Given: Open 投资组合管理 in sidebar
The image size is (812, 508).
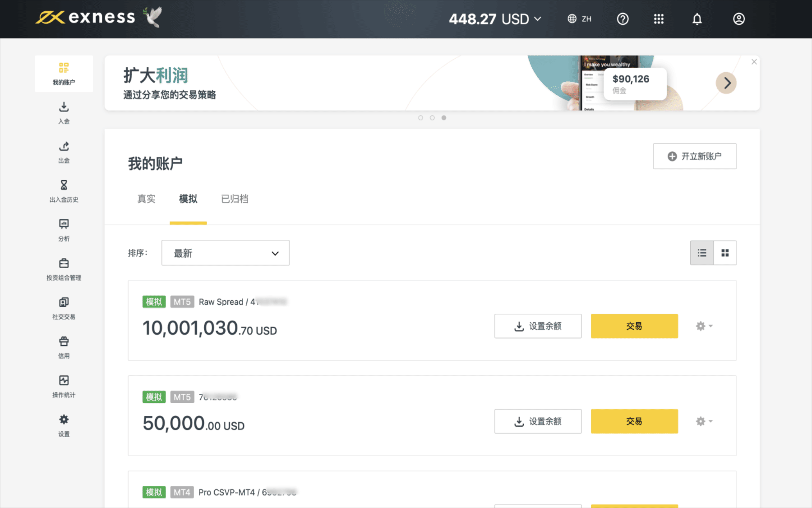Looking at the screenshot, I should tap(64, 270).
